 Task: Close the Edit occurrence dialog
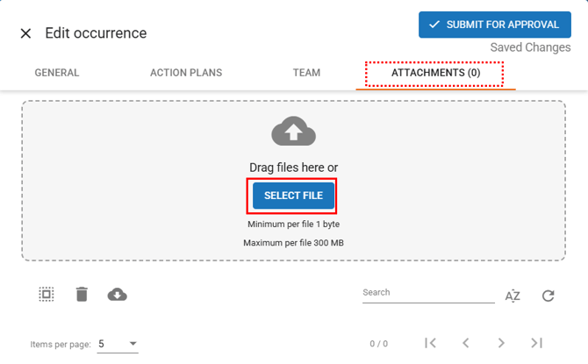[x=25, y=33]
